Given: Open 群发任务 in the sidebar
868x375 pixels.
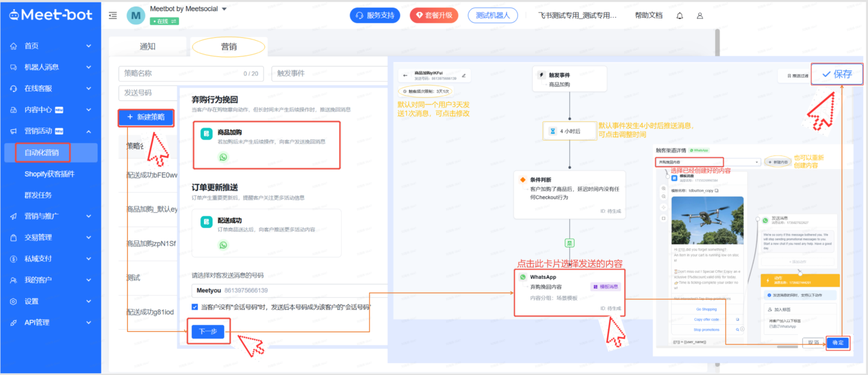Looking at the screenshot, I should click(38, 195).
